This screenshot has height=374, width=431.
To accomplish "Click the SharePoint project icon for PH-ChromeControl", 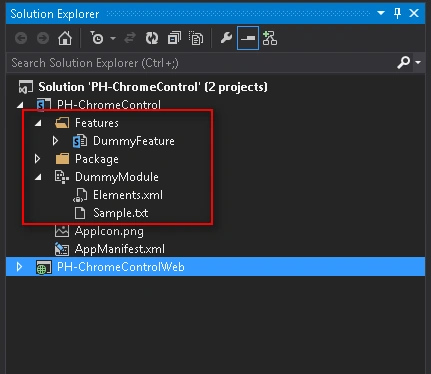I will tap(44, 105).
